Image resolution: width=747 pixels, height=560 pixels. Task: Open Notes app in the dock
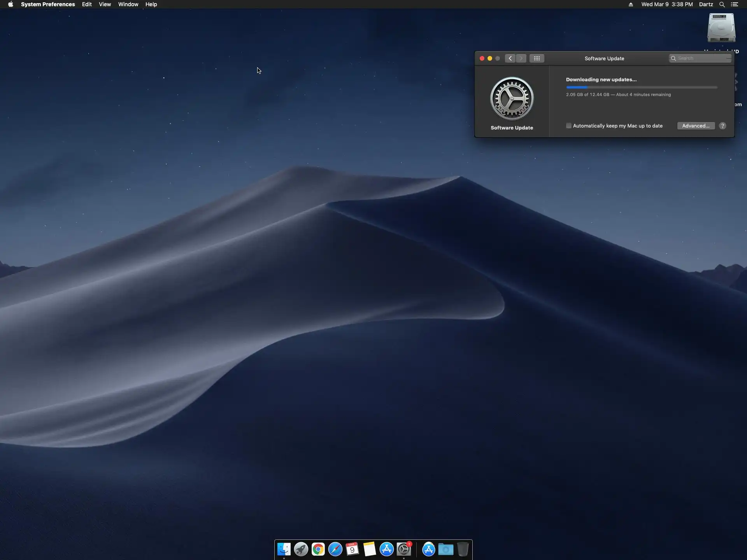coord(369,549)
